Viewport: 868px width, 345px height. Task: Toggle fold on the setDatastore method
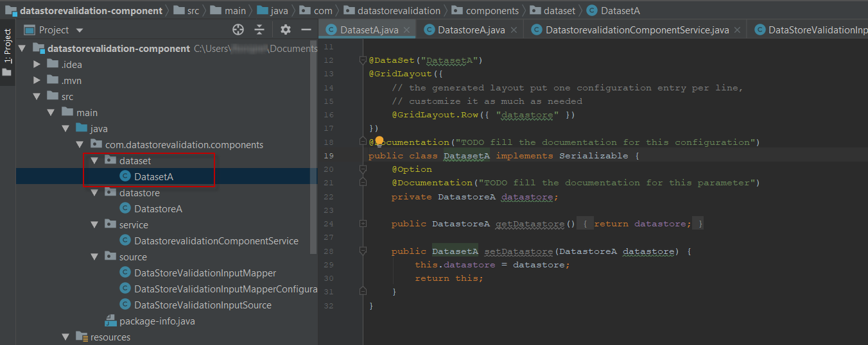(363, 251)
